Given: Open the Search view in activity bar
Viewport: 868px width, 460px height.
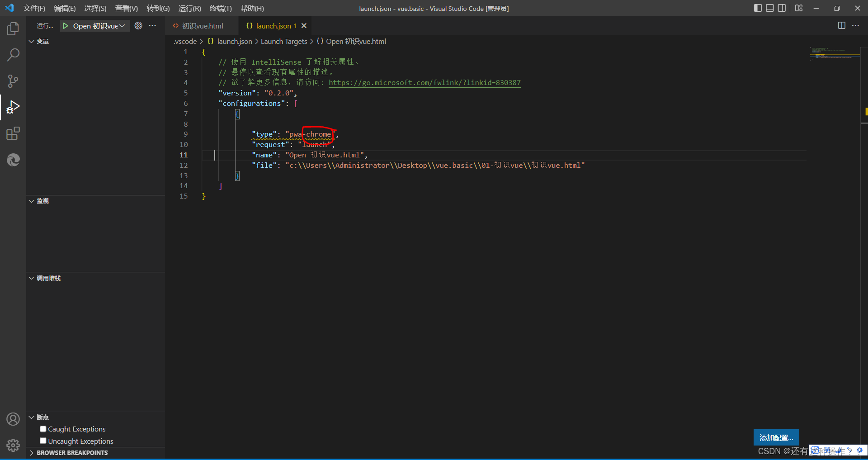Looking at the screenshot, I should point(13,55).
